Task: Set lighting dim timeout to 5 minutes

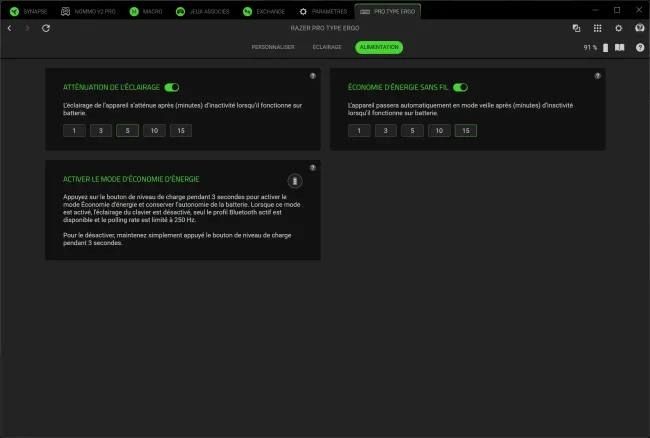Action: pyautogui.click(x=127, y=131)
